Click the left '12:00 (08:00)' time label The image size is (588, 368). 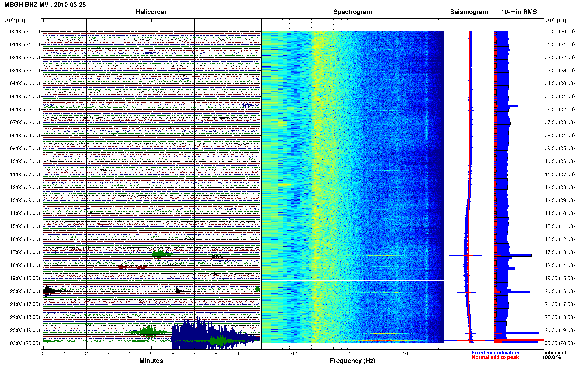click(x=25, y=187)
